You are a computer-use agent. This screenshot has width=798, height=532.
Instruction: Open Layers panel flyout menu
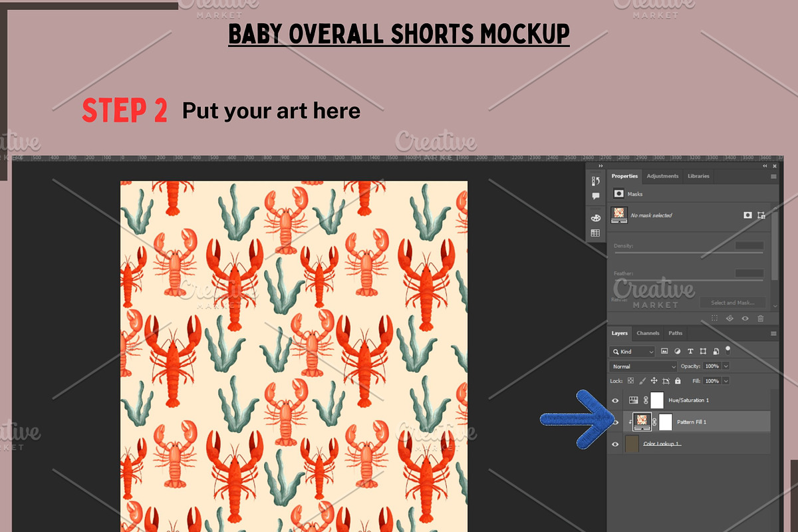coord(773,333)
